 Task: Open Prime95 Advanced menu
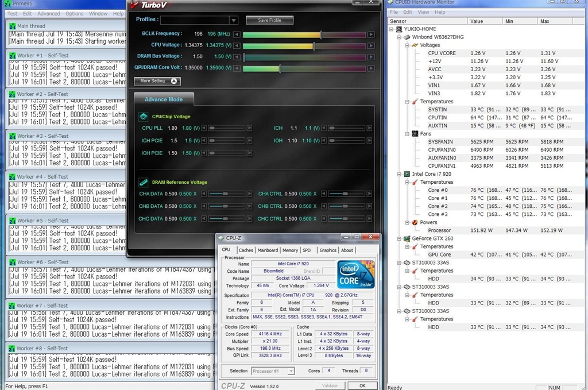pos(49,14)
